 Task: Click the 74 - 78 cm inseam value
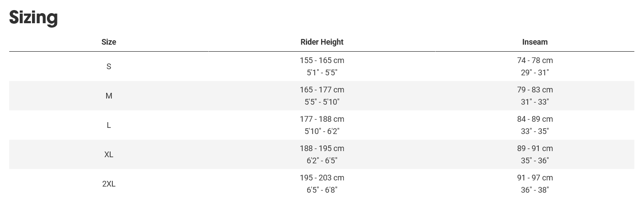pyautogui.click(x=535, y=60)
